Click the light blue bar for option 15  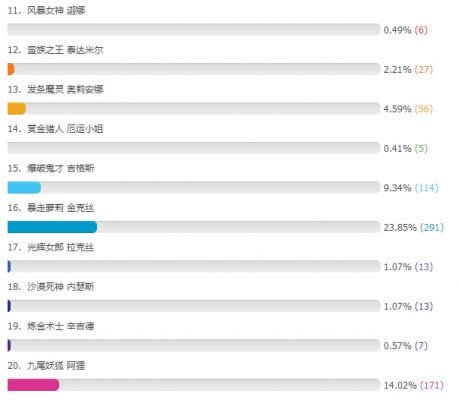24,188
